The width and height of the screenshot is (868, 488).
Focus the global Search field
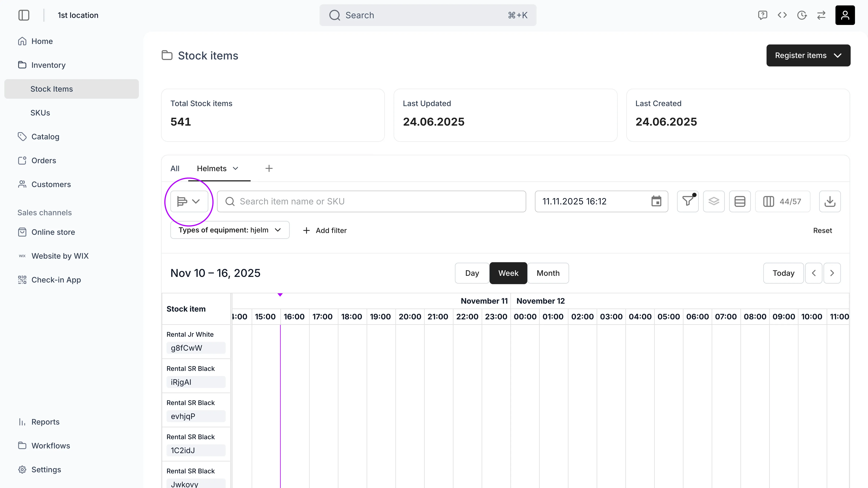pos(428,15)
